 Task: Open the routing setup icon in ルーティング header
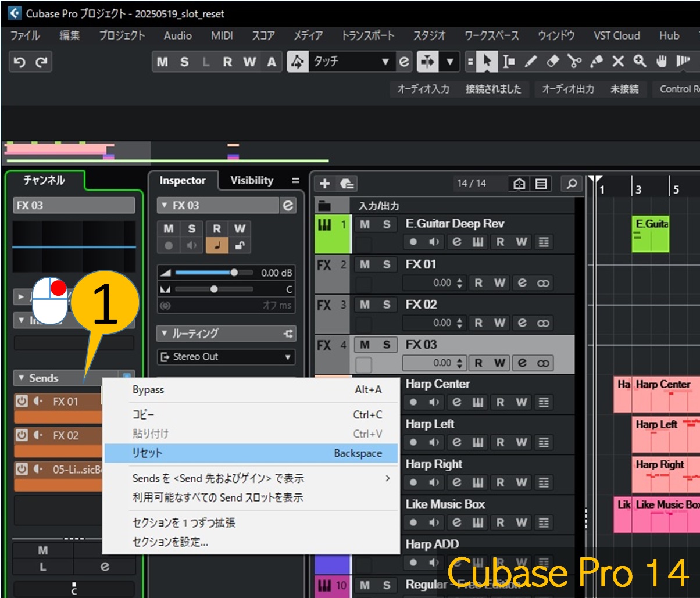pos(288,334)
